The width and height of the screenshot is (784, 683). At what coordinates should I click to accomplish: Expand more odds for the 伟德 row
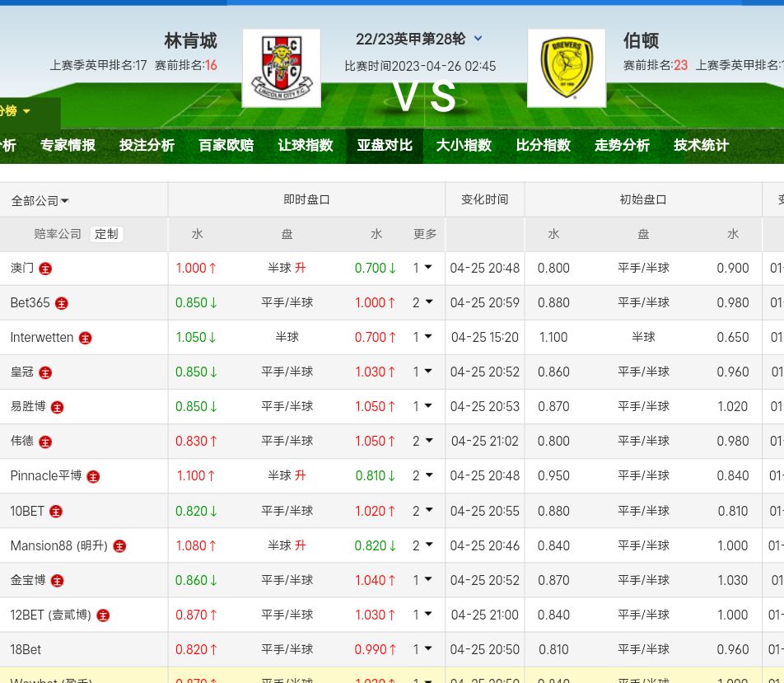[422, 441]
